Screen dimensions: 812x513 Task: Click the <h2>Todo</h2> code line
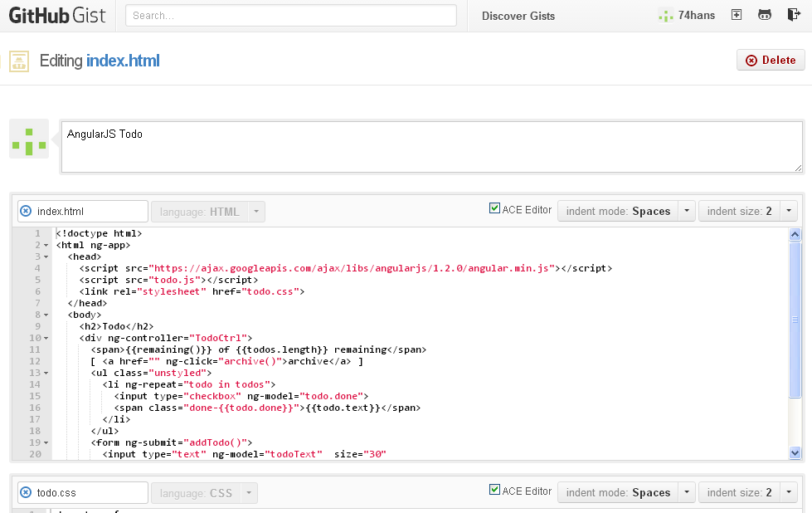[116, 326]
